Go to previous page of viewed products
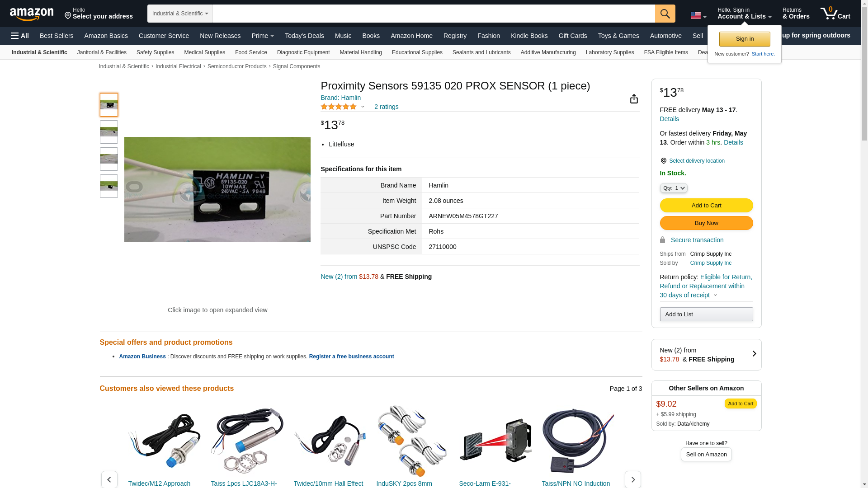868x488 pixels. 109,479
